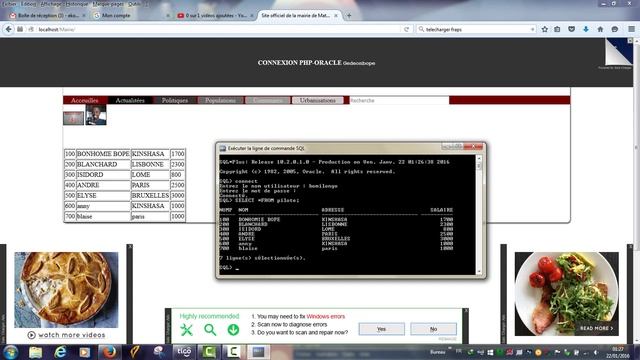Click the chat bubble toolbar icon
Screen dimensions: 640x360
point(615,29)
